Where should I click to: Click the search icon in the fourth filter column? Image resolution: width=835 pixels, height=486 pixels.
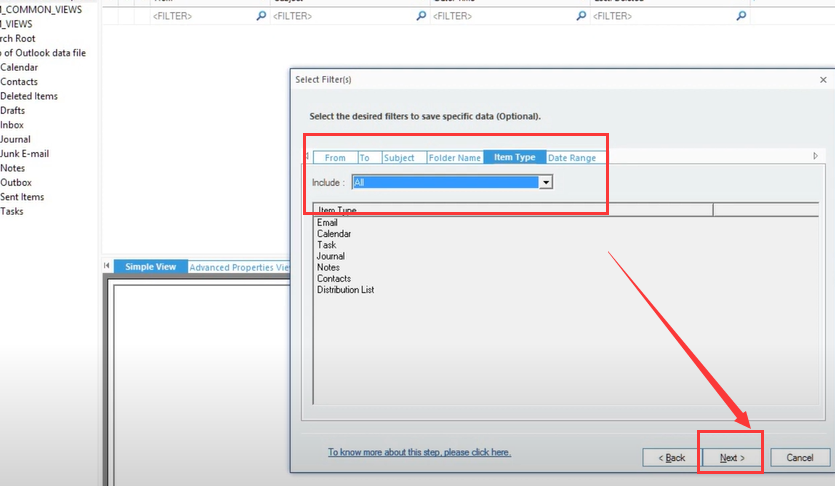tap(741, 16)
